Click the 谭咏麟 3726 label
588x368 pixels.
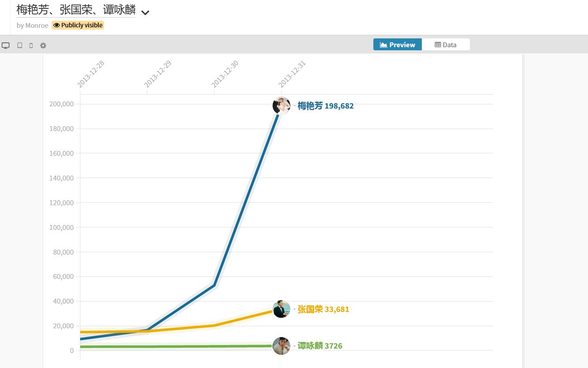pyautogui.click(x=320, y=346)
